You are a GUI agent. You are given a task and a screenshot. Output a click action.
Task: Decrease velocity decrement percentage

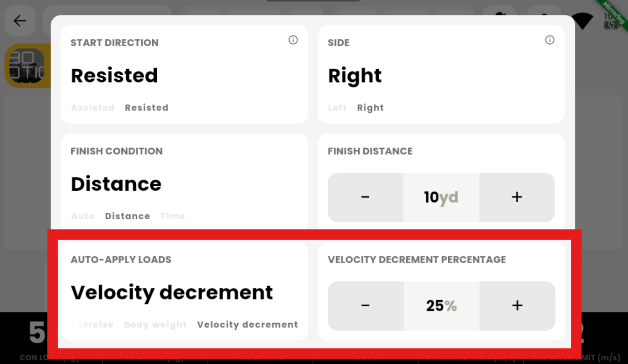click(365, 306)
